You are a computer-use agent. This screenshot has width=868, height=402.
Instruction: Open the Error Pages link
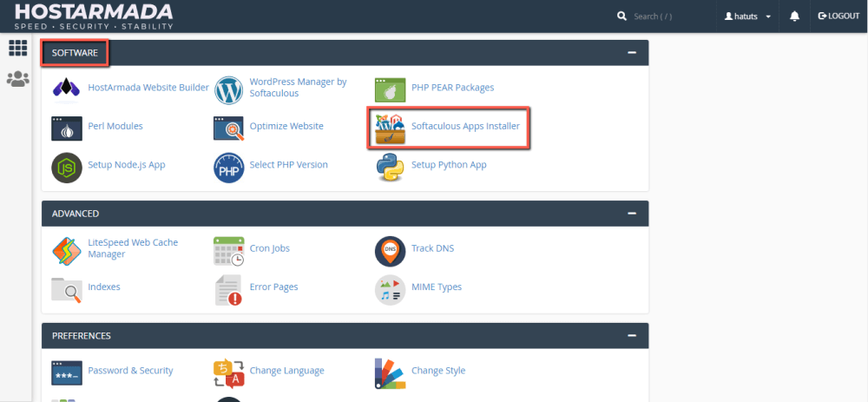coord(273,287)
